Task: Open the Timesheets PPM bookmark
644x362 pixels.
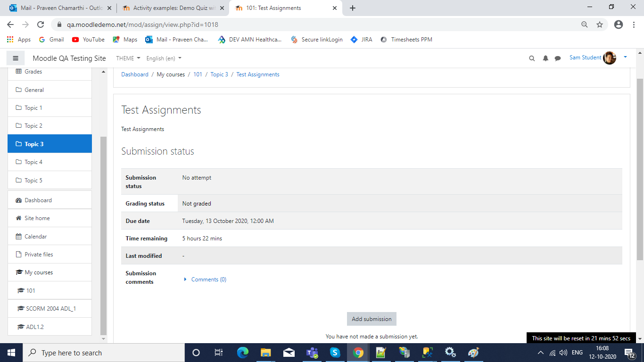Action: point(406,40)
